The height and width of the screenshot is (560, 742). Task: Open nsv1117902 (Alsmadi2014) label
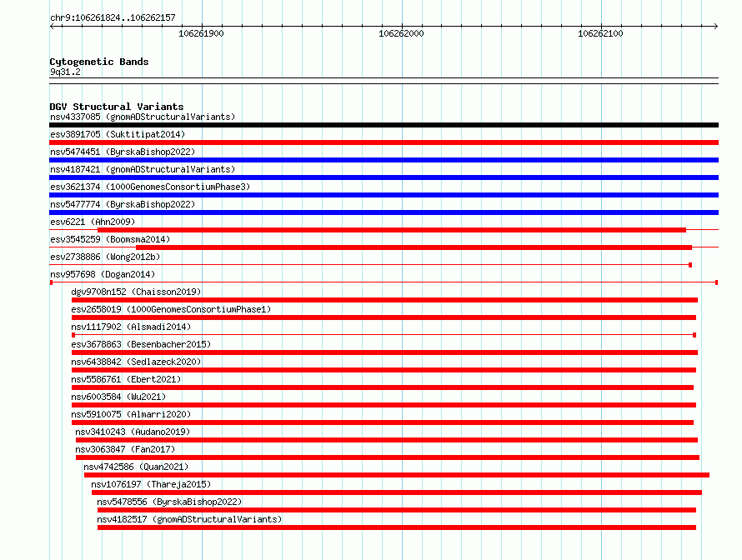click(x=131, y=327)
